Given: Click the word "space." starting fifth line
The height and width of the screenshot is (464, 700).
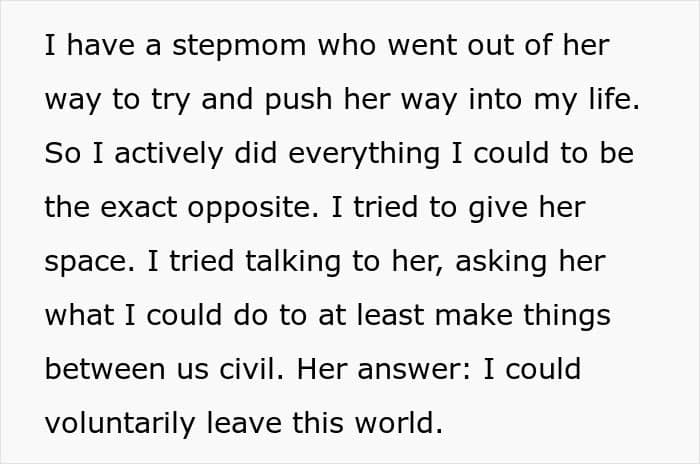Looking at the screenshot, I should (90, 263).
